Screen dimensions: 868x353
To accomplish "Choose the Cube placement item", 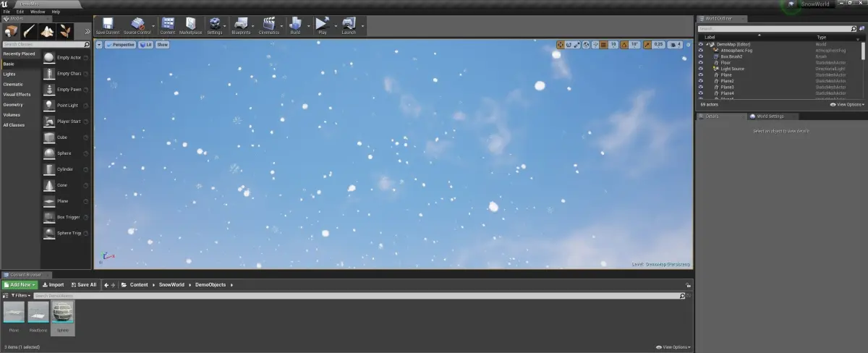I will click(66, 137).
